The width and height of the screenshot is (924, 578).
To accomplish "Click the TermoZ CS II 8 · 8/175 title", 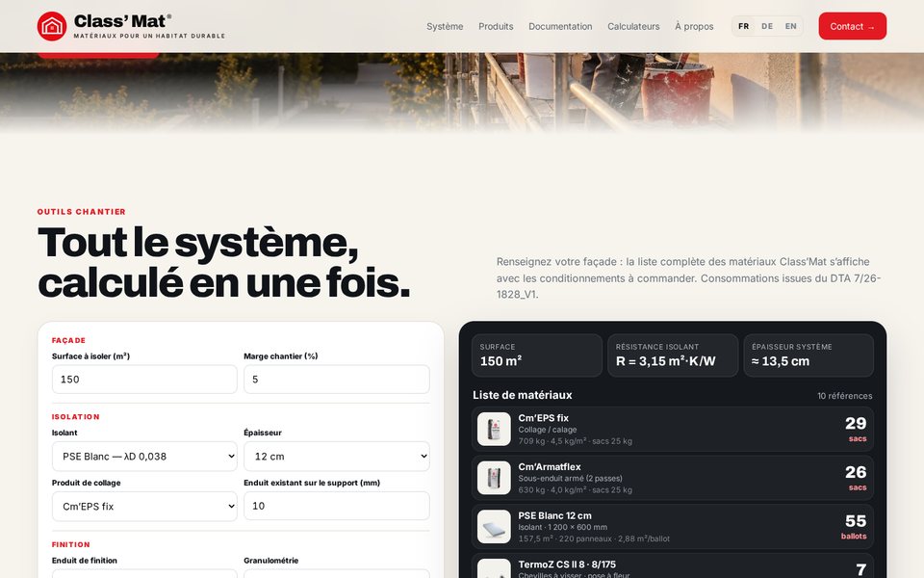I will pos(567,565).
